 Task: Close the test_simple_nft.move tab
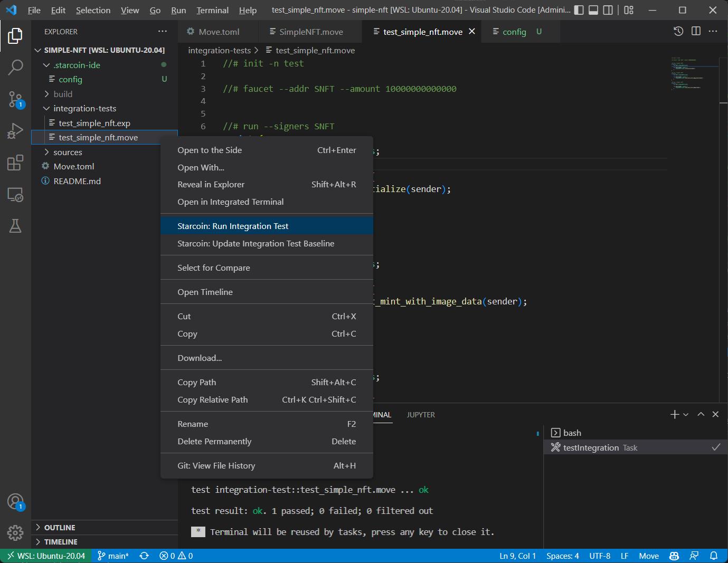coord(472,32)
